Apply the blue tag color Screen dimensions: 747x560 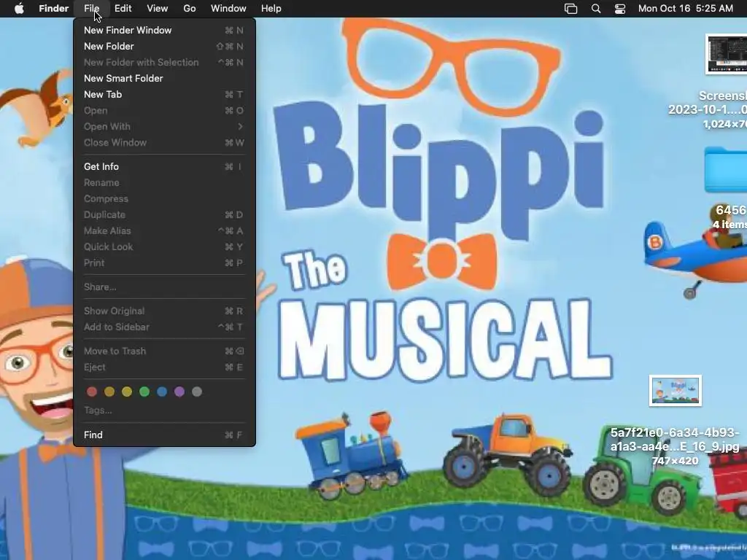coord(162,392)
